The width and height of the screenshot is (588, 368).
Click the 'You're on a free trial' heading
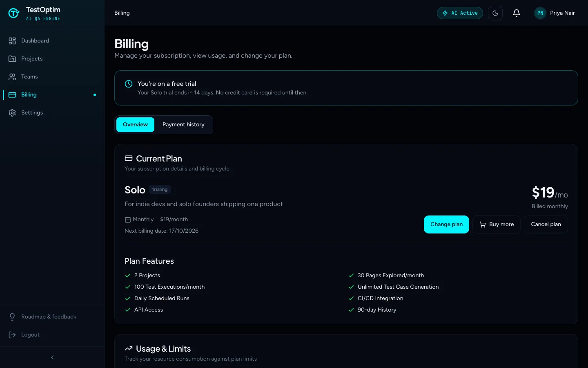pos(167,84)
